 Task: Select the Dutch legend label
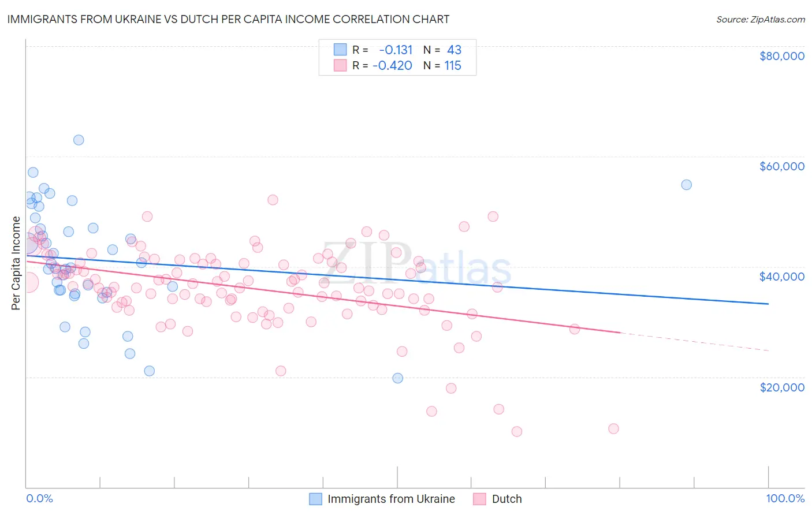[x=506, y=499]
